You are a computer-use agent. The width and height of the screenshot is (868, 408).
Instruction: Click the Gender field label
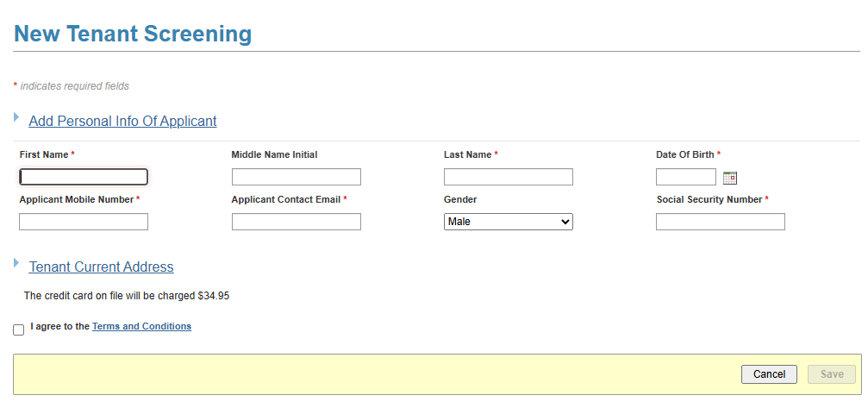click(x=460, y=199)
